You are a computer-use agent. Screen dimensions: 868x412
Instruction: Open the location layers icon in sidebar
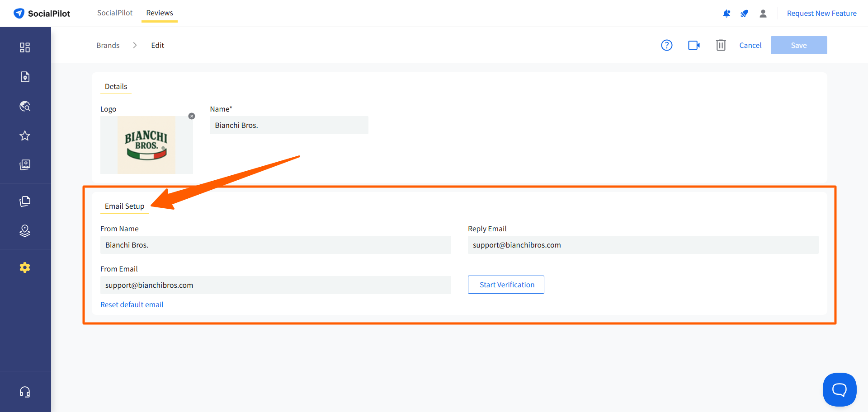point(25,231)
